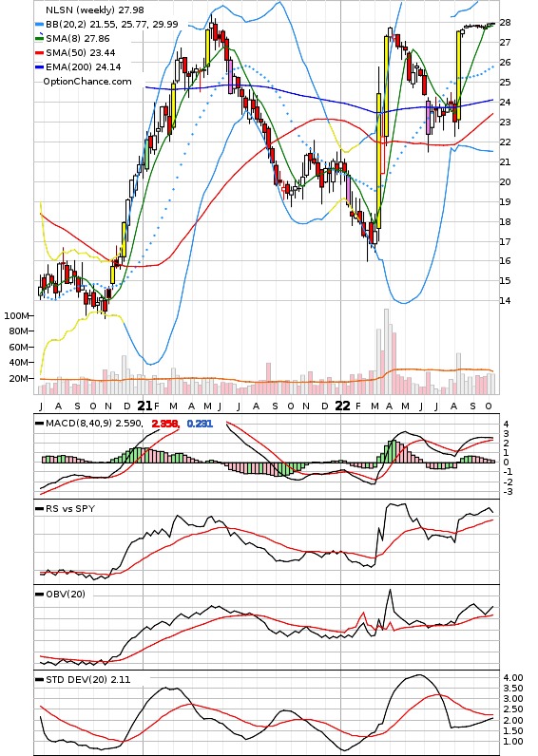Viewport: 538px width, 756px height.
Task: Click the SMA(8) 27.86 legend entry
Action: point(78,39)
